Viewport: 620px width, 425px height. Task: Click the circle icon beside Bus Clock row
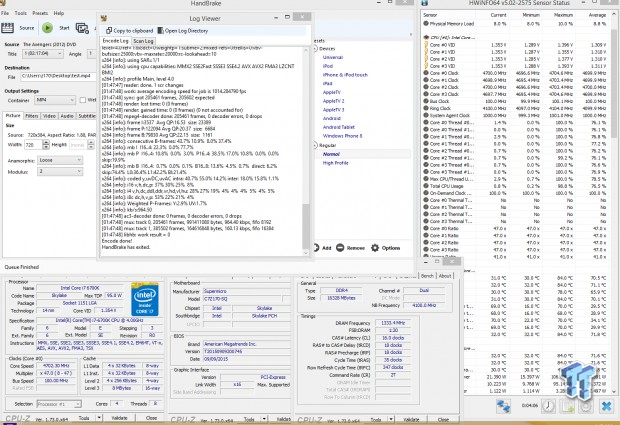(x=426, y=101)
